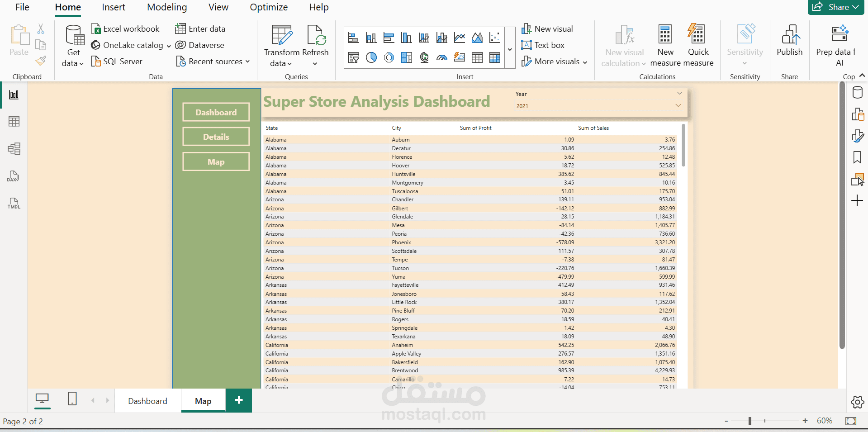Viewport: 868px width, 432px height.
Task: Insert a gauge visual
Action: click(442, 57)
